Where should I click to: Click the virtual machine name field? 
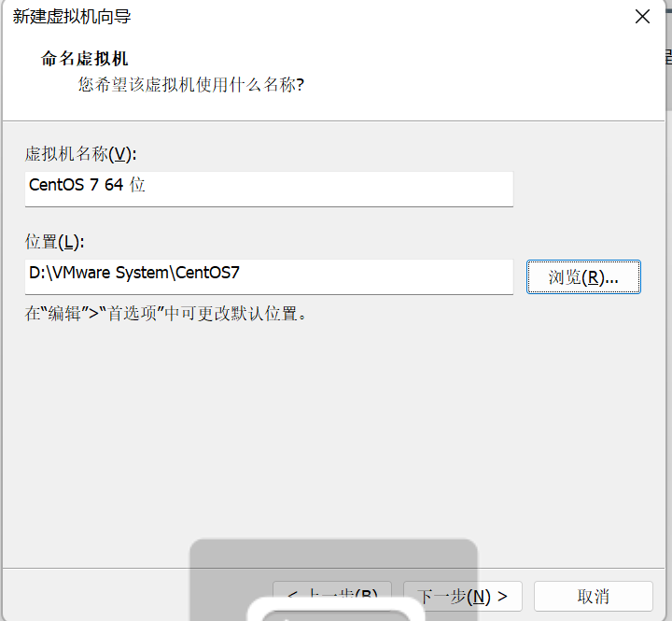tap(269, 189)
